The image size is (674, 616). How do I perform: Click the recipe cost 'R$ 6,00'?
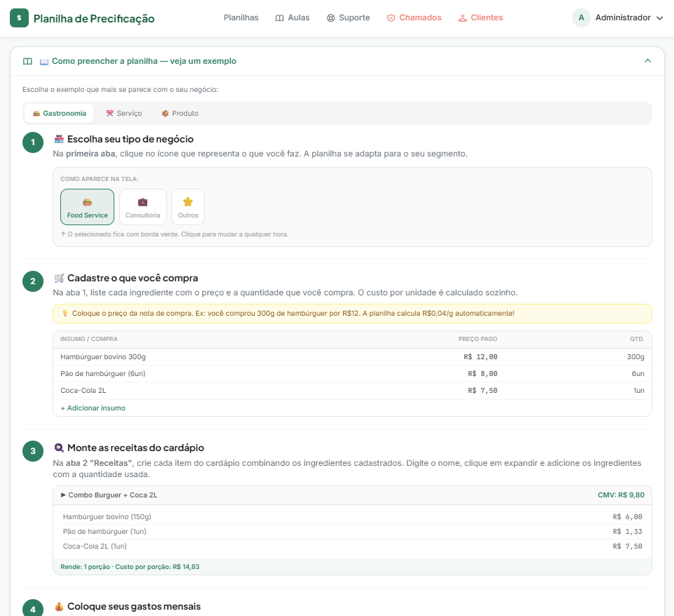tap(628, 516)
